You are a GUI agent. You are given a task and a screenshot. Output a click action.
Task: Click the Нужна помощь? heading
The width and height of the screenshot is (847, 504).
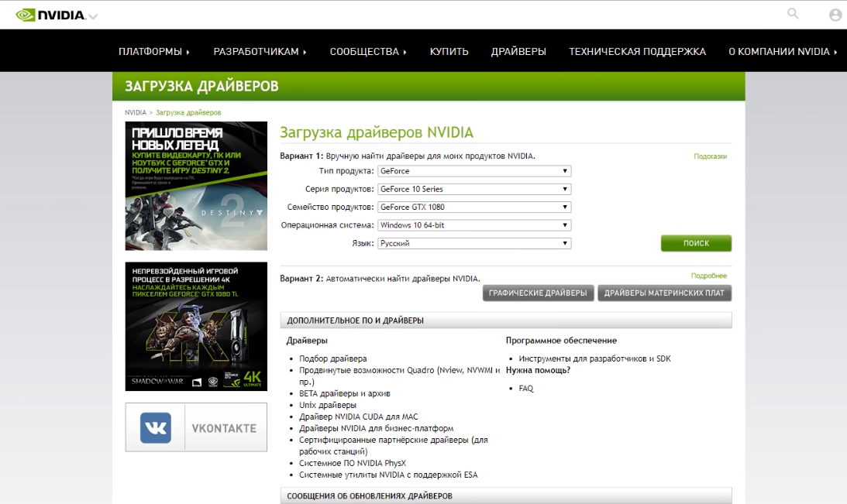[x=538, y=370]
